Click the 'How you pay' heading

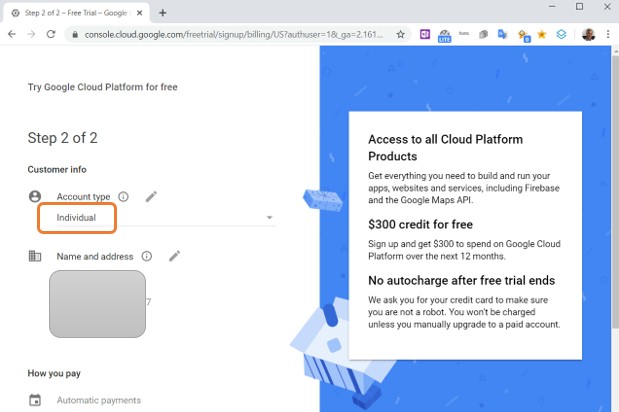pos(54,373)
